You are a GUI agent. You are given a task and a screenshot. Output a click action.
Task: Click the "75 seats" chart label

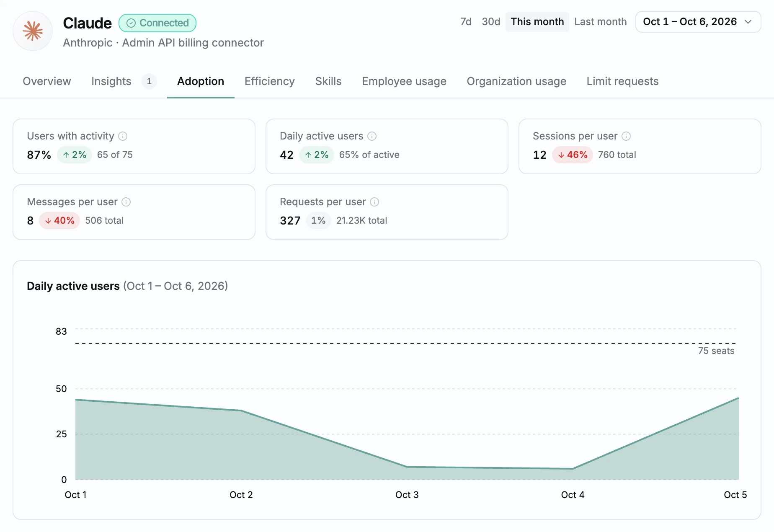pos(716,351)
